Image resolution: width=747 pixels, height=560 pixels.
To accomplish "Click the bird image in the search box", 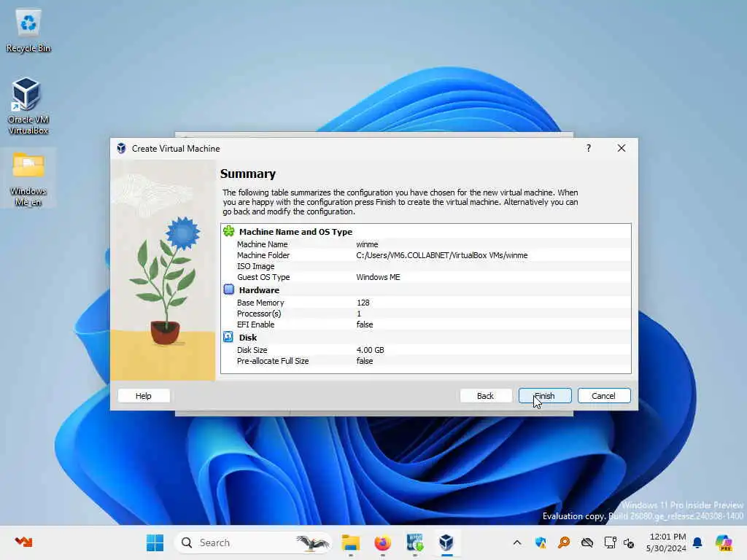I will [x=312, y=542].
